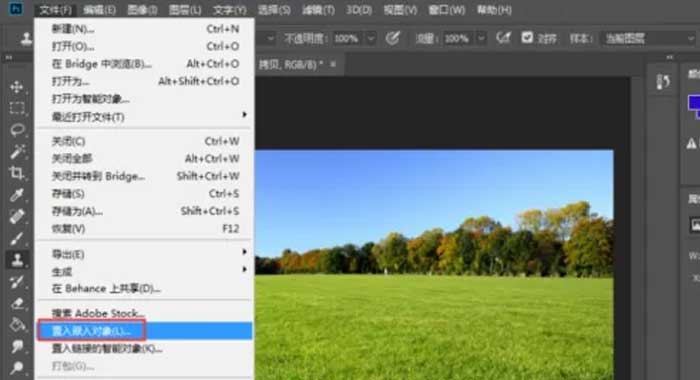Collapse the right panel dock arrows
700x380 pixels.
(670, 57)
